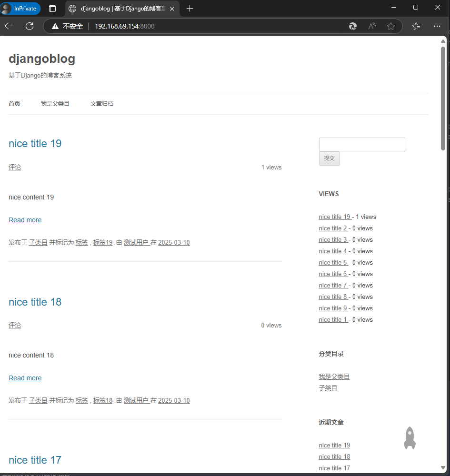Click the globe icon on the djangoblog tab
This screenshot has height=476, width=450.
[72, 9]
